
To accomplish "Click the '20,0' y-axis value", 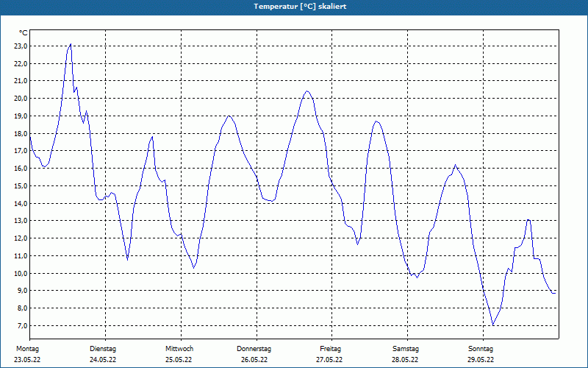I will tap(21, 99).
